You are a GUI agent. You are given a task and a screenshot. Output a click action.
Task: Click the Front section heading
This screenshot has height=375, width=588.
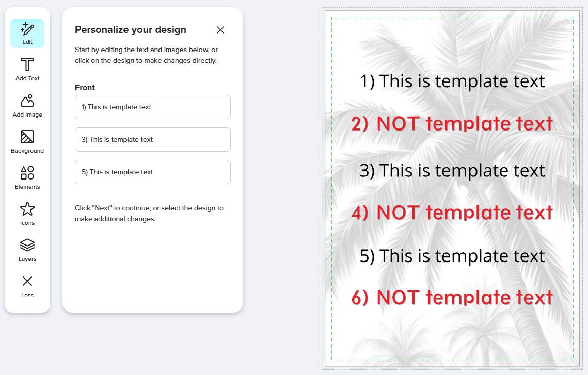tap(85, 88)
